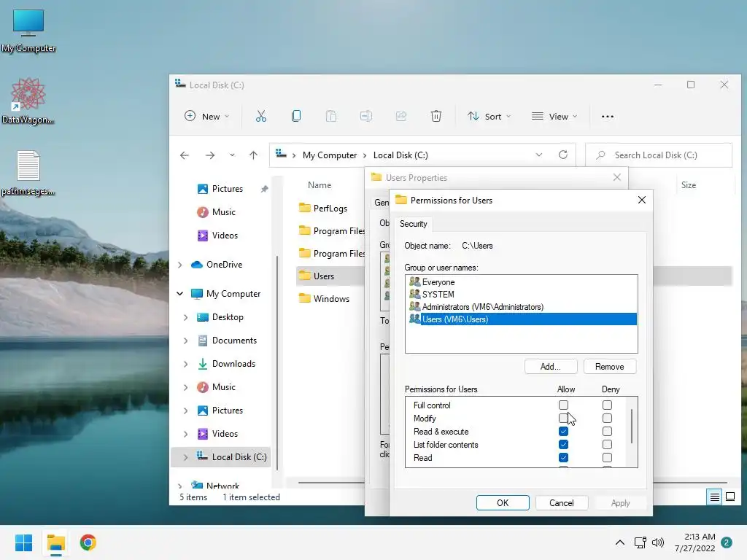747x560 pixels.
Task: Open the network tray icon
Action: pos(640,542)
